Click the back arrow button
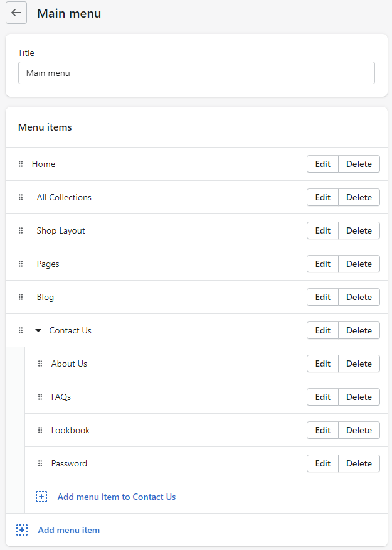Viewport: 392px width, 550px height. pos(16,13)
